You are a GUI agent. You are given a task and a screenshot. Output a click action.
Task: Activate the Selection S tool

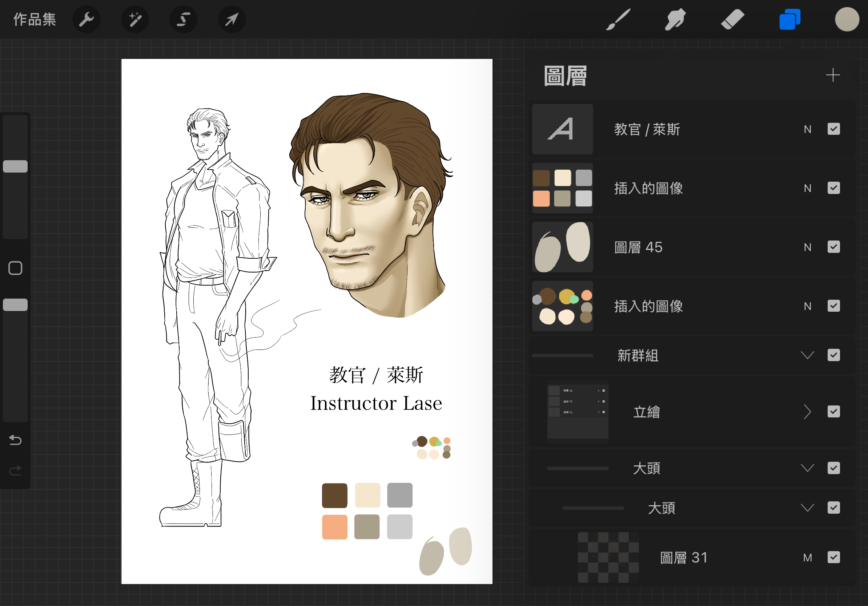tap(183, 19)
